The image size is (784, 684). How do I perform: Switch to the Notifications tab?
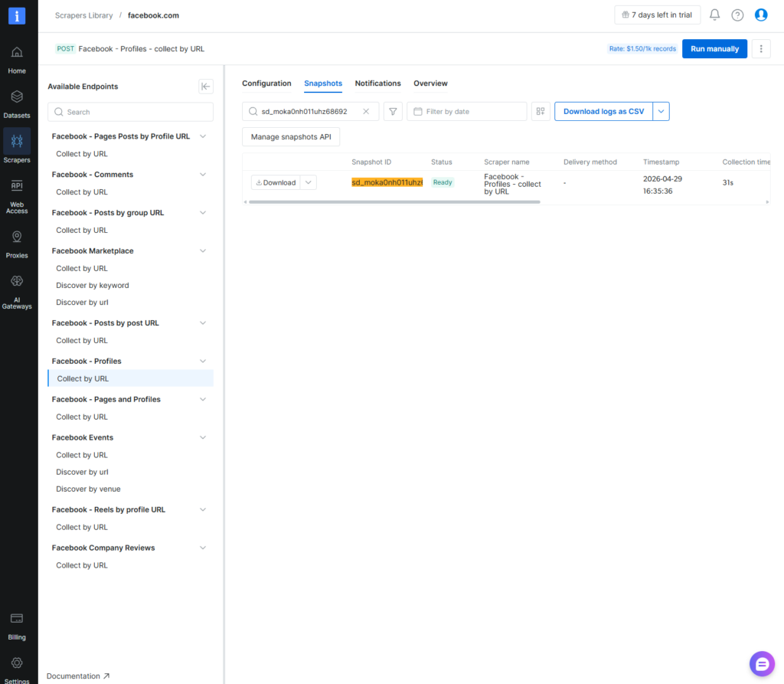[x=378, y=83]
